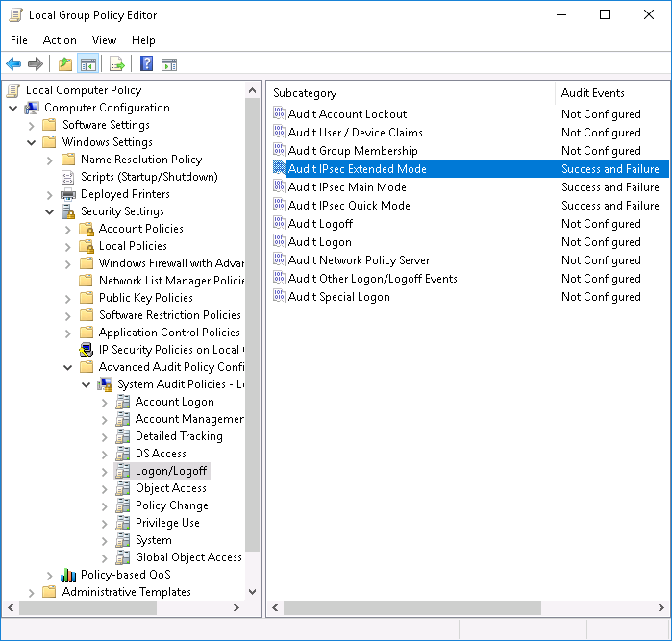Image resolution: width=672 pixels, height=641 pixels.
Task: Open the File menu
Action: point(19,39)
